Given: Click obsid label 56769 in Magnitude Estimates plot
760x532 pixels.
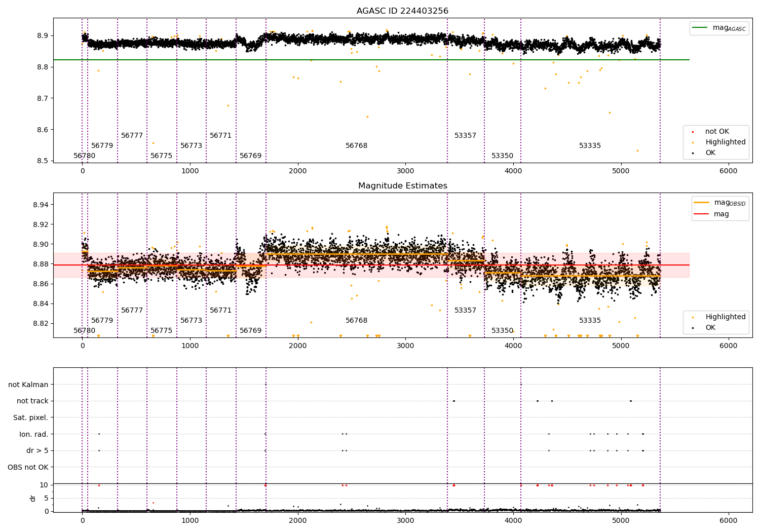Looking at the screenshot, I should click(251, 331).
